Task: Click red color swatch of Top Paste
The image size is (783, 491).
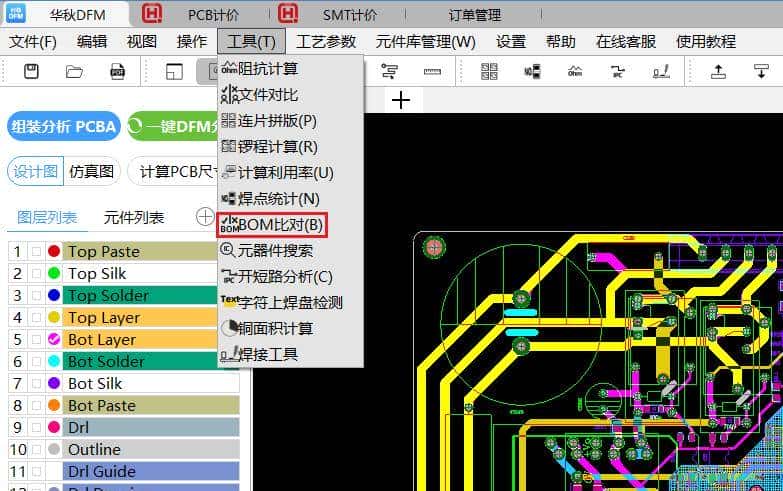Action: tap(54, 251)
